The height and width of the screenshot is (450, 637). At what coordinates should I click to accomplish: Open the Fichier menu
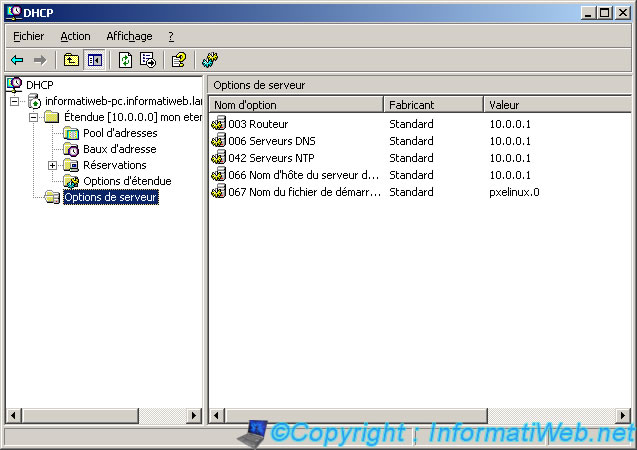pos(28,36)
